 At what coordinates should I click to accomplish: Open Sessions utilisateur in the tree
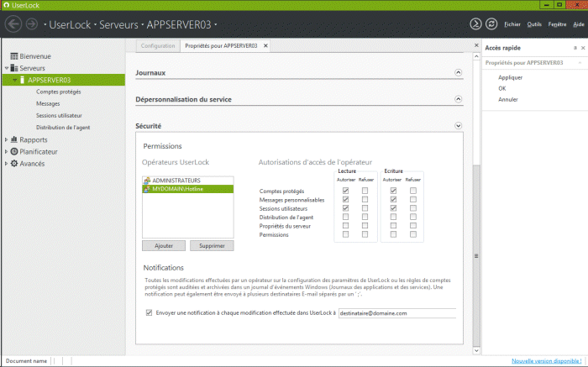[59, 115]
